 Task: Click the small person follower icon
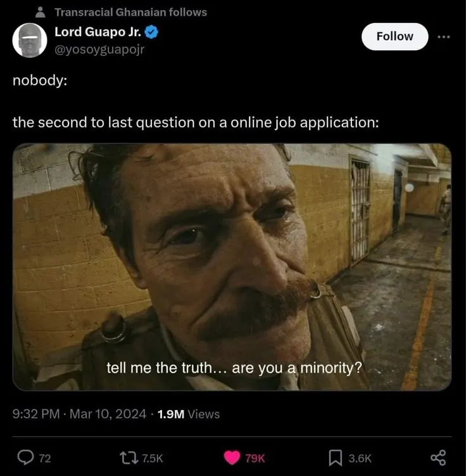[x=41, y=12]
